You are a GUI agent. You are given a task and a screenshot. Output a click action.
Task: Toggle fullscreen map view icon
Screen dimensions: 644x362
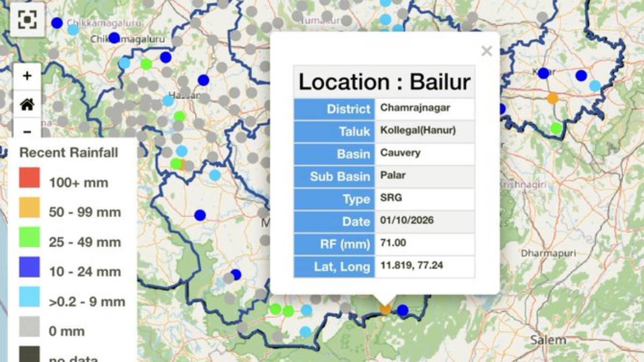[27, 20]
